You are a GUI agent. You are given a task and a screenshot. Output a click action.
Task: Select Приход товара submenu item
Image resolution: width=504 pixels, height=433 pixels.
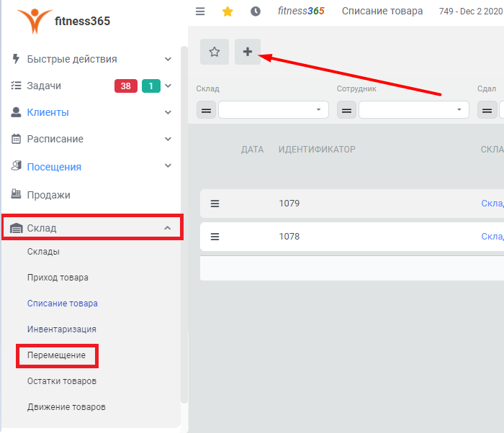[x=58, y=278]
